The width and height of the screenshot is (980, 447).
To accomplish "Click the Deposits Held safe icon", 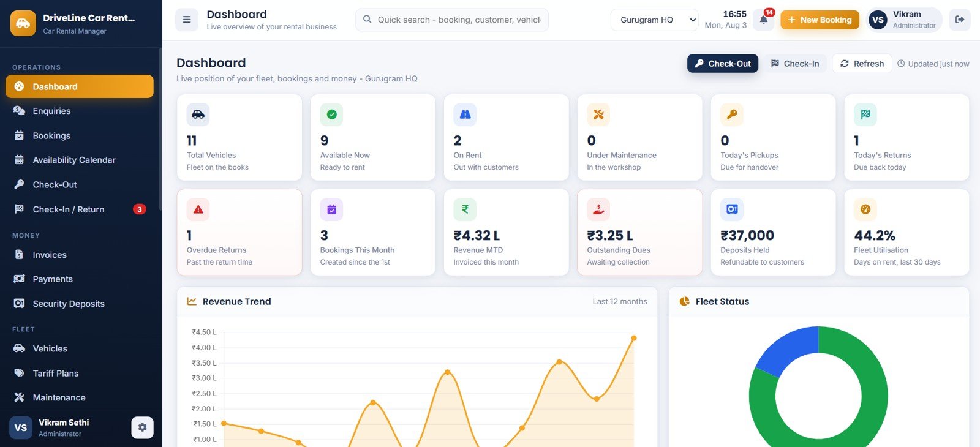I will click(x=732, y=209).
